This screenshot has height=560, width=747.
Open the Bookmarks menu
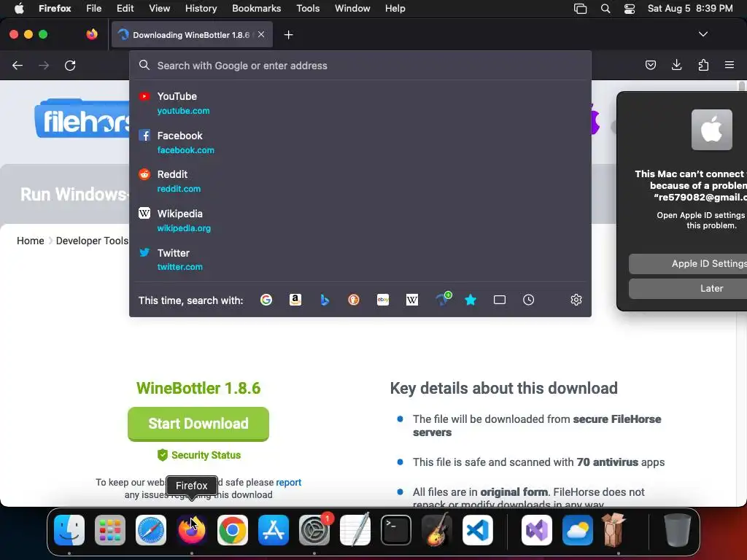coord(256,9)
